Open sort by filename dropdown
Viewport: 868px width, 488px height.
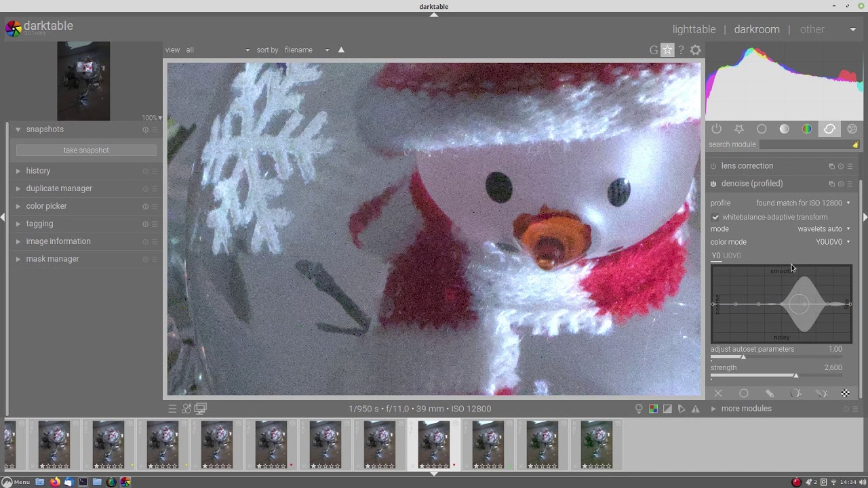coord(307,50)
